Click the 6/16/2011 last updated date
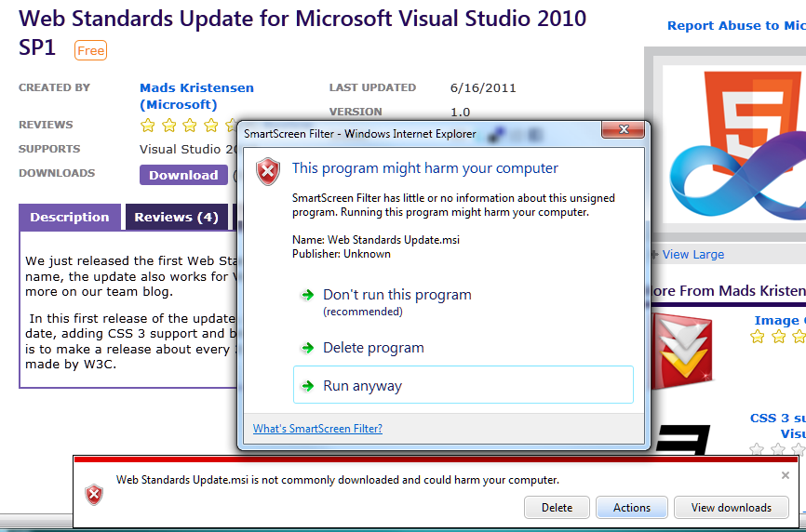The height and width of the screenshot is (532, 806). (x=483, y=87)
